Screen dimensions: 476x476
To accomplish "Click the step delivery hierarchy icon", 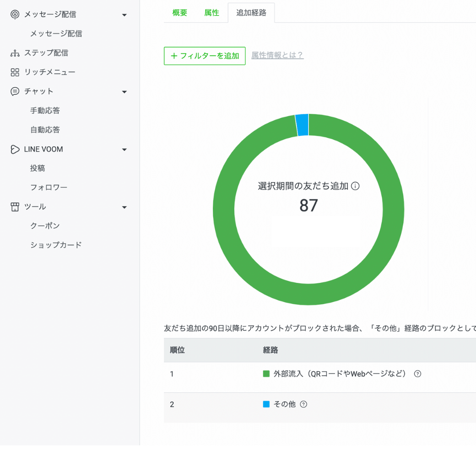I will click(x=15, y=53).
